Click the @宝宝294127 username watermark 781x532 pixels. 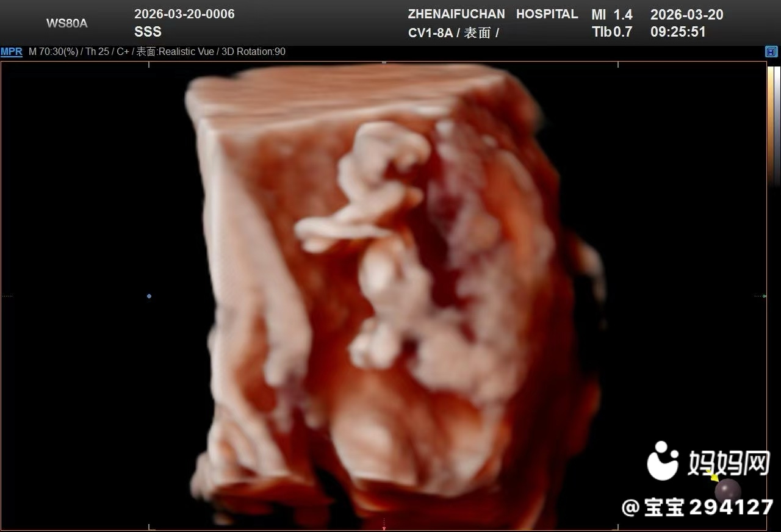[697, 507]
